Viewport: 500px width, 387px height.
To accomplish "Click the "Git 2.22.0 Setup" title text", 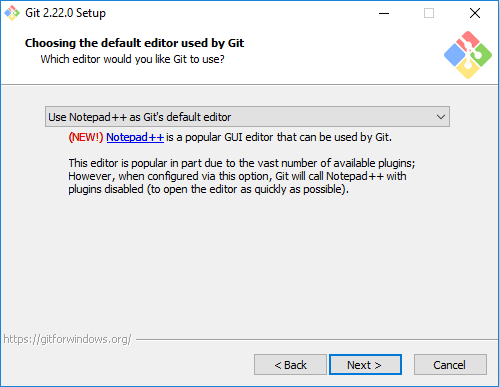I will 66,13.
